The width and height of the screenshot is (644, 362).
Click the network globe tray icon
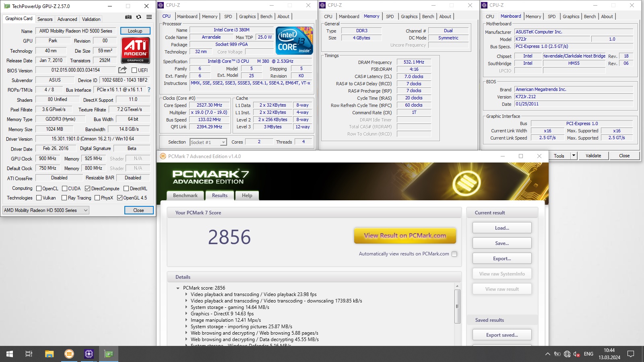[567, 354]
